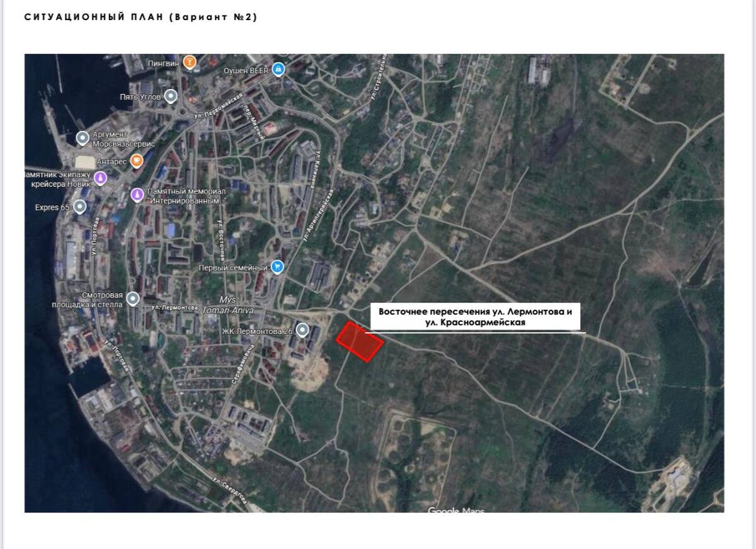The width and height of the screenshot is (756, 549).
Task: Click the Памятный мемориал Интернированным label text
Action: click(x=186, y=196)
